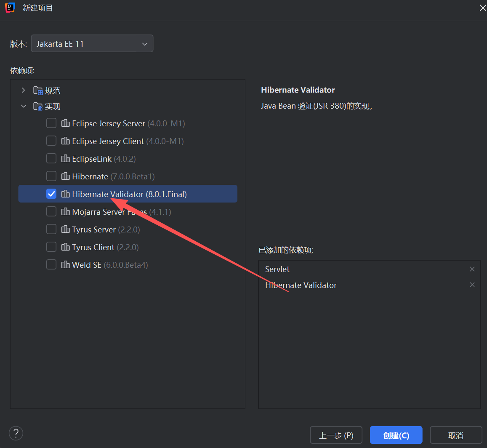Open the Jakarta EE 11 version dropdown
Viewport: 487px width, 448px height.
[x=92, y=43]
